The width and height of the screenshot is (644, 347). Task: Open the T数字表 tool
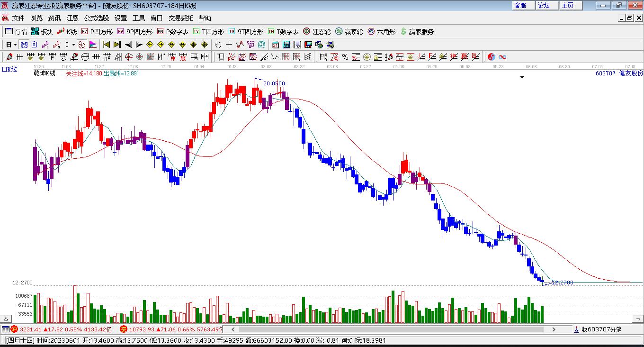283,32
